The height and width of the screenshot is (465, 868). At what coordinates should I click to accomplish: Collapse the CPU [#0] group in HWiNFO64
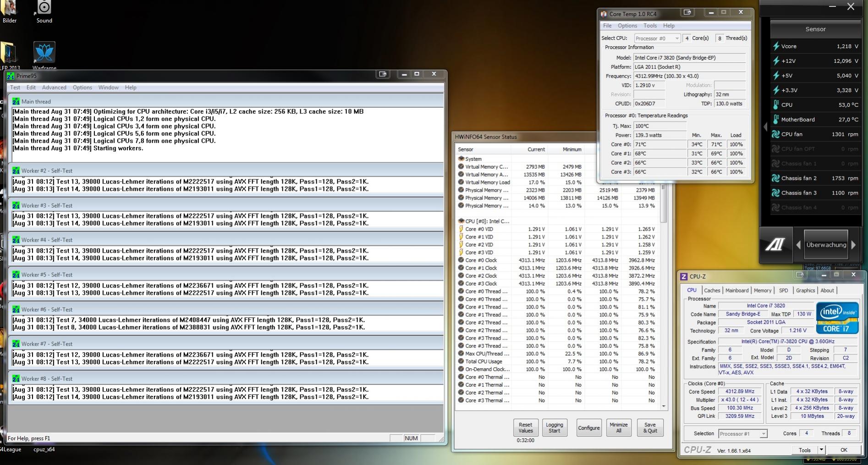click(x=461, y=221)
